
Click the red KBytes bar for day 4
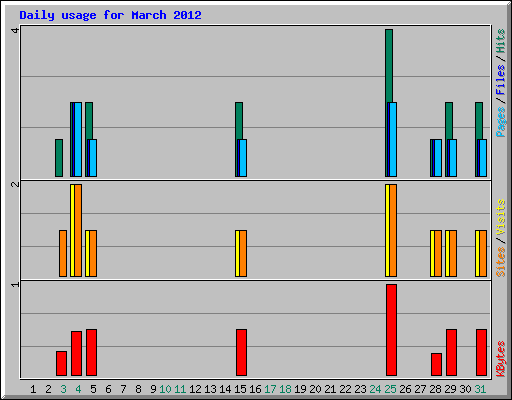point(76,353)
